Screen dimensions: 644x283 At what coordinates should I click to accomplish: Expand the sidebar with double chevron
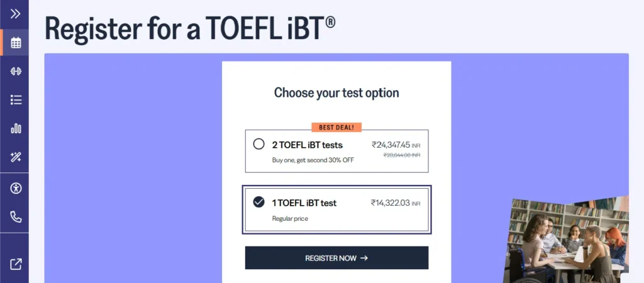pos(16,13)
